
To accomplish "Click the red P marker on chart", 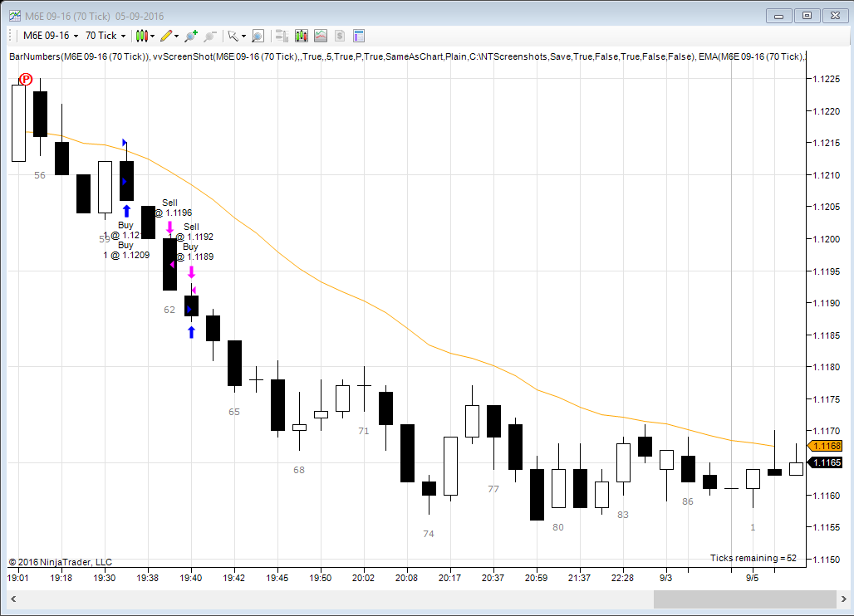I will 26,80.
